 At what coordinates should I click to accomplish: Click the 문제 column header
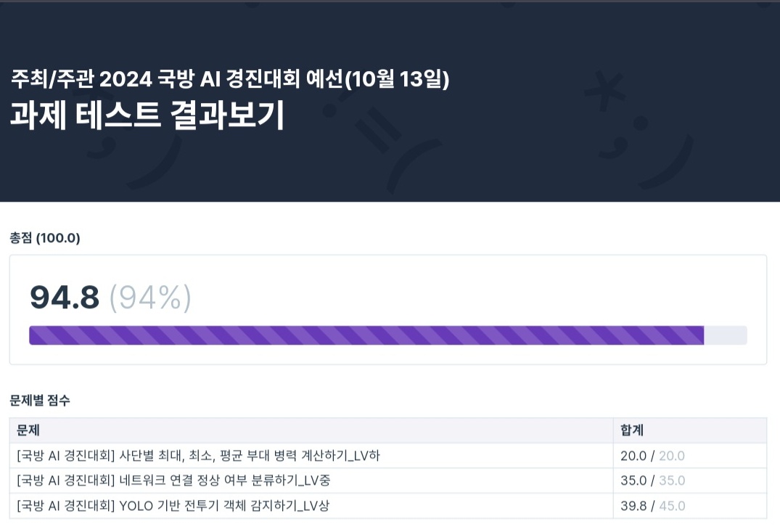pos(28,430)
